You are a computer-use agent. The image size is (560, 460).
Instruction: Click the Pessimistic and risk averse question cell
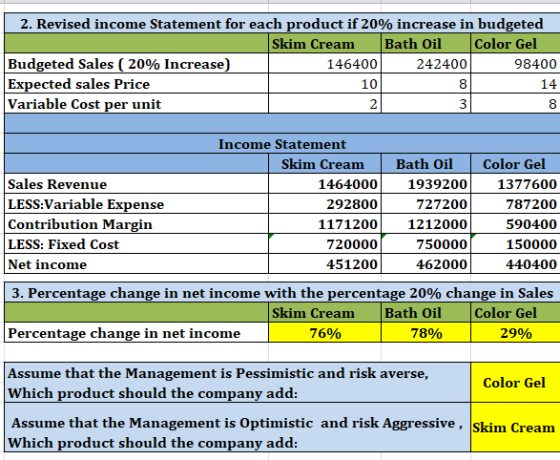pos(238,382)
